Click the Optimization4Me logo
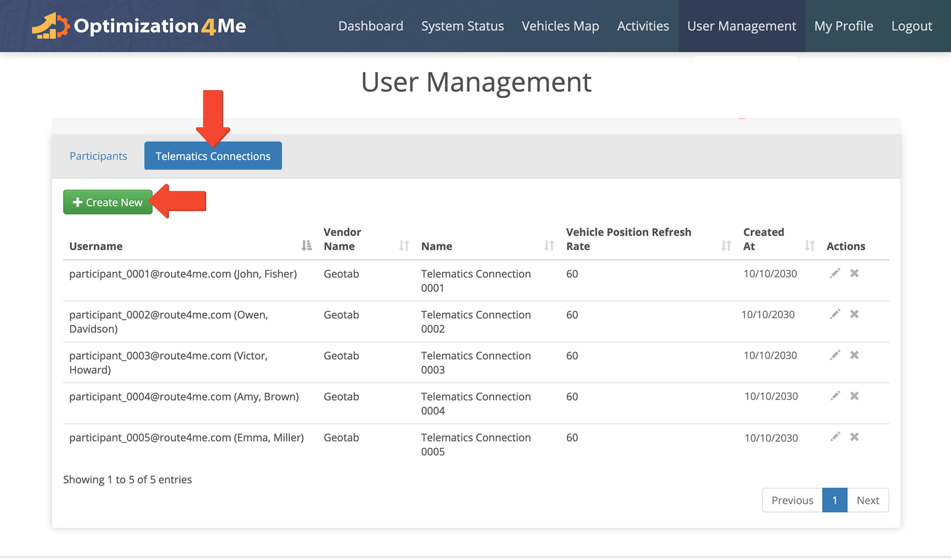 click(x=139, y=26)
